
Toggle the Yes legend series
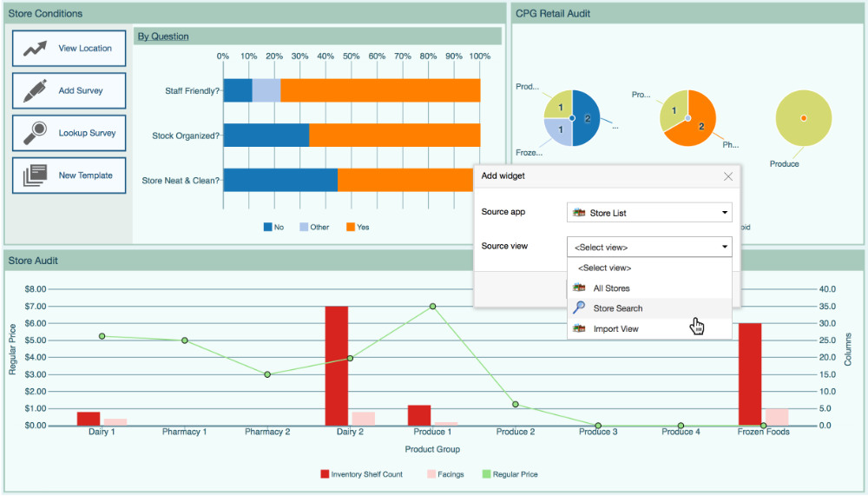357,228
